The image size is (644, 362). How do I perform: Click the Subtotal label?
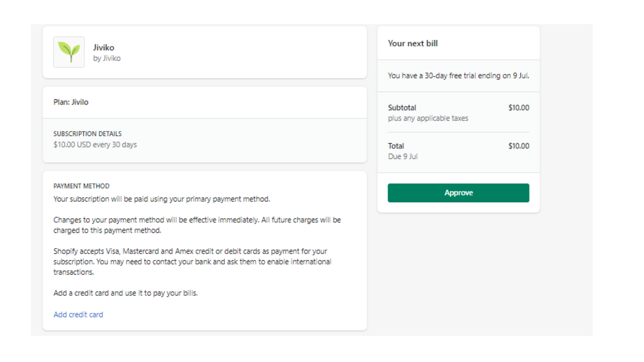click(x=402, y=108)
